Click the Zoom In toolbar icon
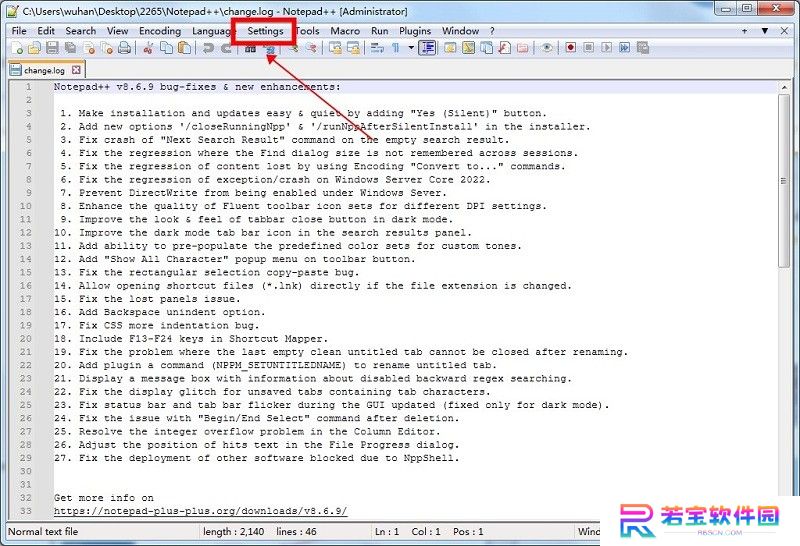 click(x=293, y=48)
